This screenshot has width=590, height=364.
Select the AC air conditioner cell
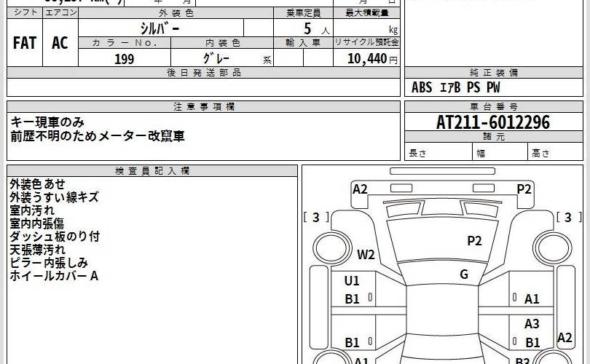[x=60, y=43]
